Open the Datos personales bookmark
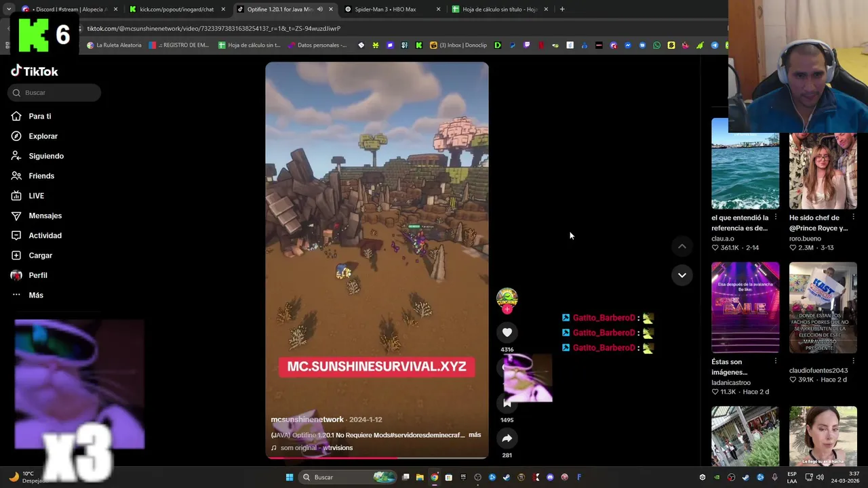868x488 pixels. click(x=317, y=45)
